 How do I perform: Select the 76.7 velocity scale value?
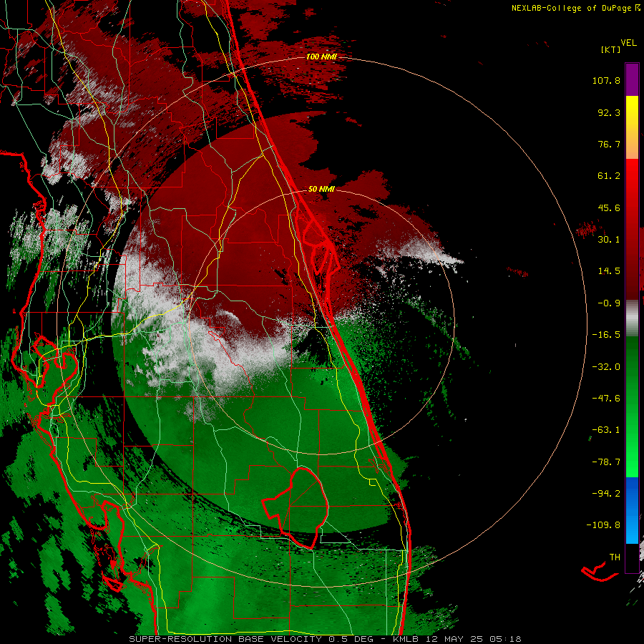click(x=609, y=144)
